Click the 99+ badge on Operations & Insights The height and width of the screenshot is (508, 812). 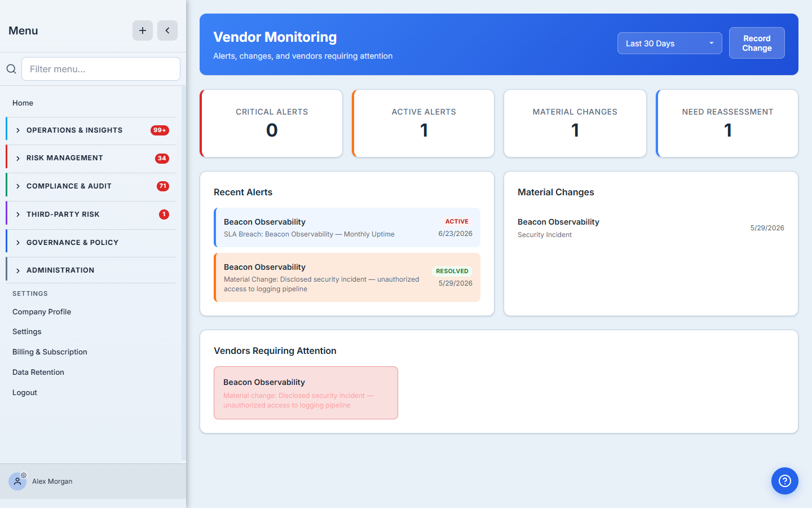coord(160,130)
